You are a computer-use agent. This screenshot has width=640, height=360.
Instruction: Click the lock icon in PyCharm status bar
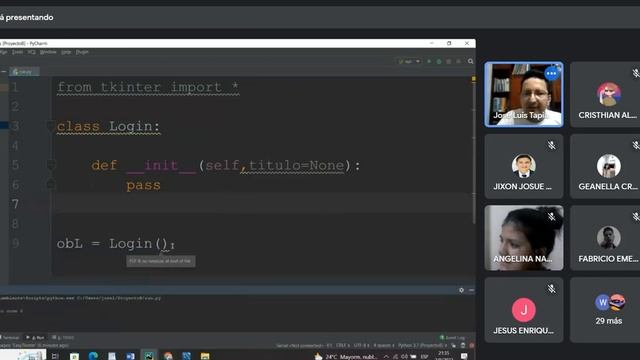point(453,345)
